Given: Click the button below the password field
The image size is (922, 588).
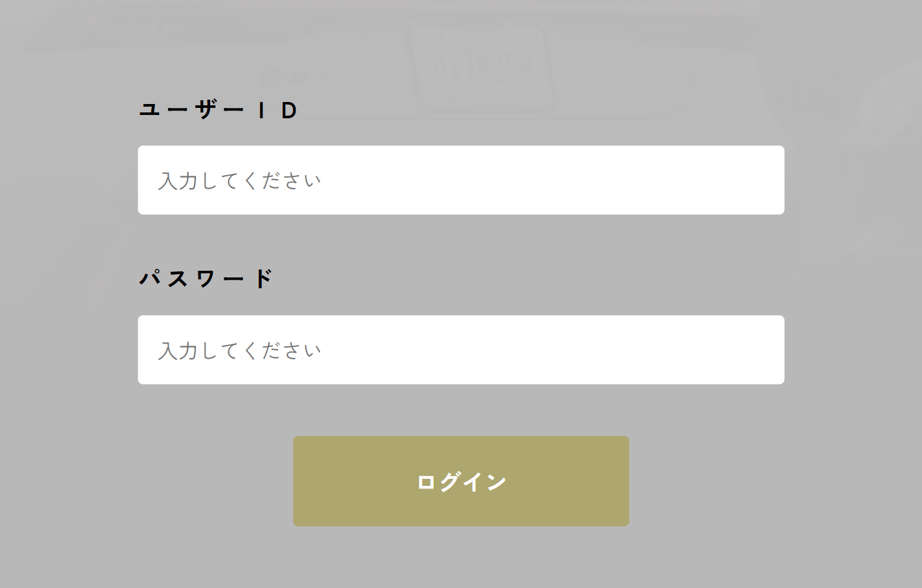Looking at the screenshot, I should (x=460, y=481).
